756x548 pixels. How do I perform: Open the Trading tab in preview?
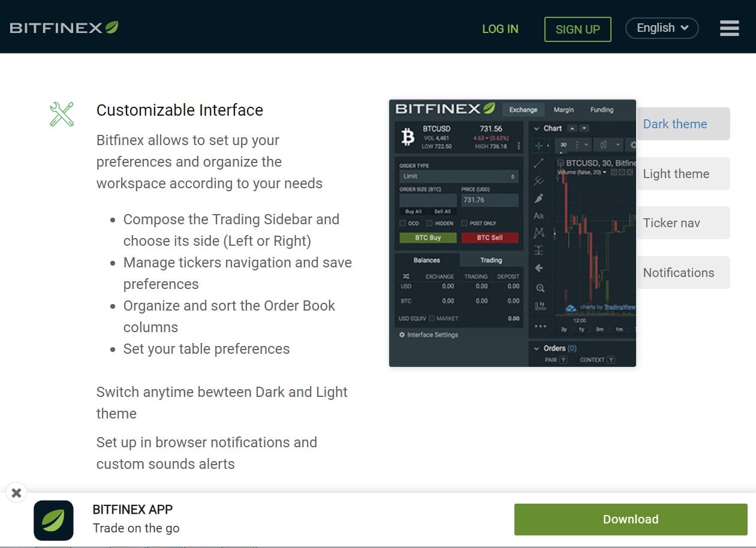491,260
